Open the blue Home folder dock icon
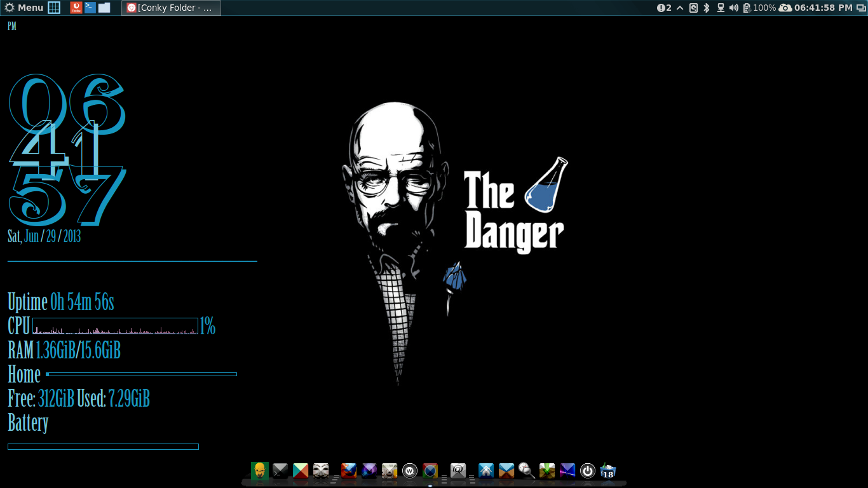 486,471
